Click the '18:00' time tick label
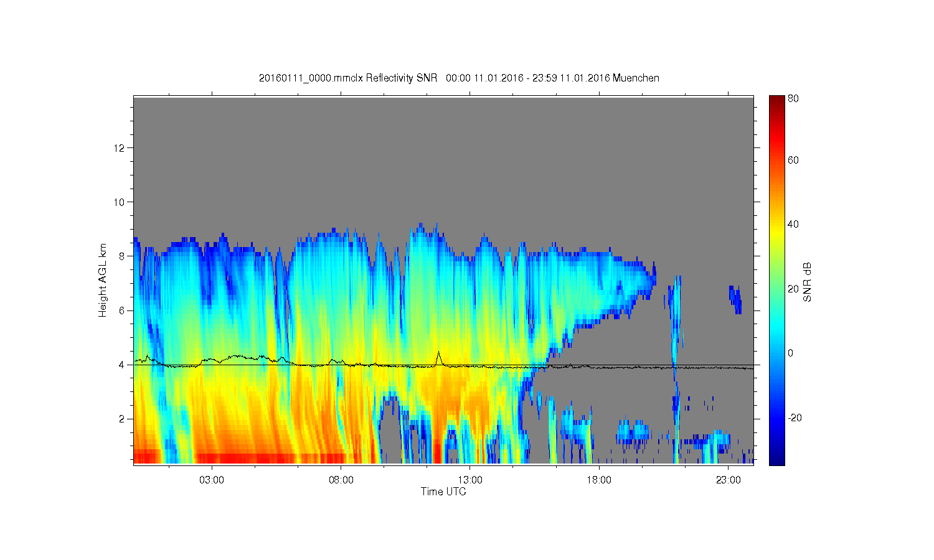The width and height of the screenshot is (934, 560). coord(599,480)
